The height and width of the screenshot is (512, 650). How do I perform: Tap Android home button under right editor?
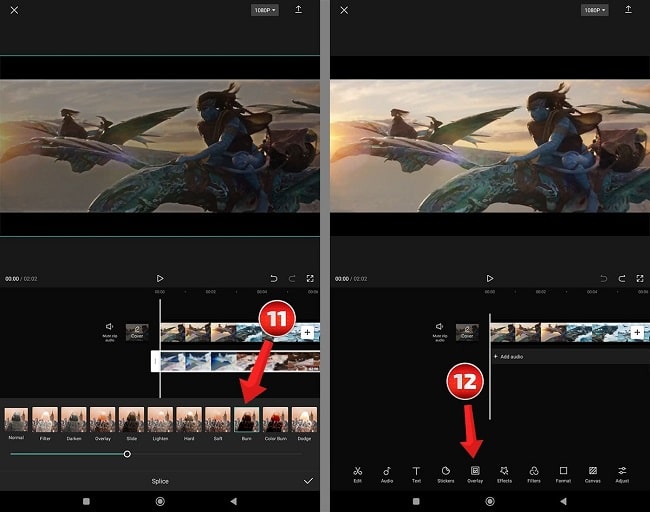coord(490,501)
